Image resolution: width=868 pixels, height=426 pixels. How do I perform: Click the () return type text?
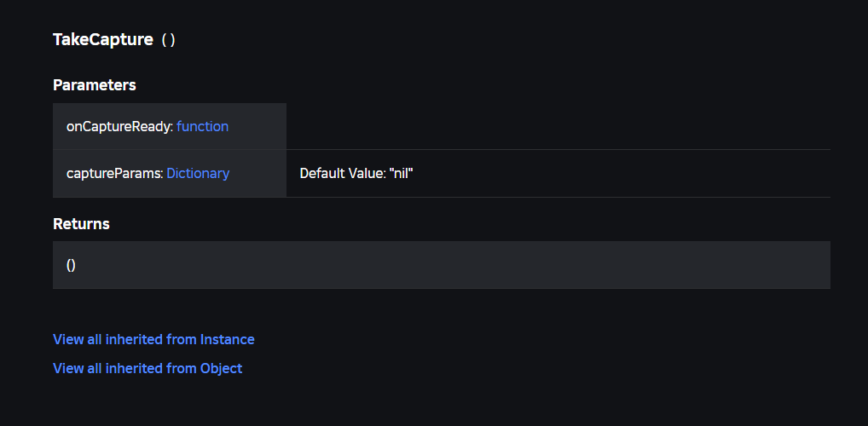point(71,265)
